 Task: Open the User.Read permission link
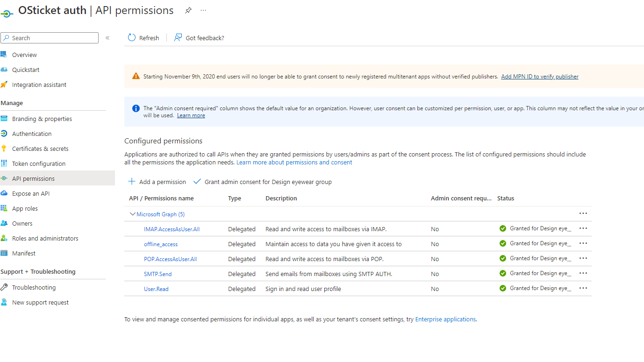(156, 289)
